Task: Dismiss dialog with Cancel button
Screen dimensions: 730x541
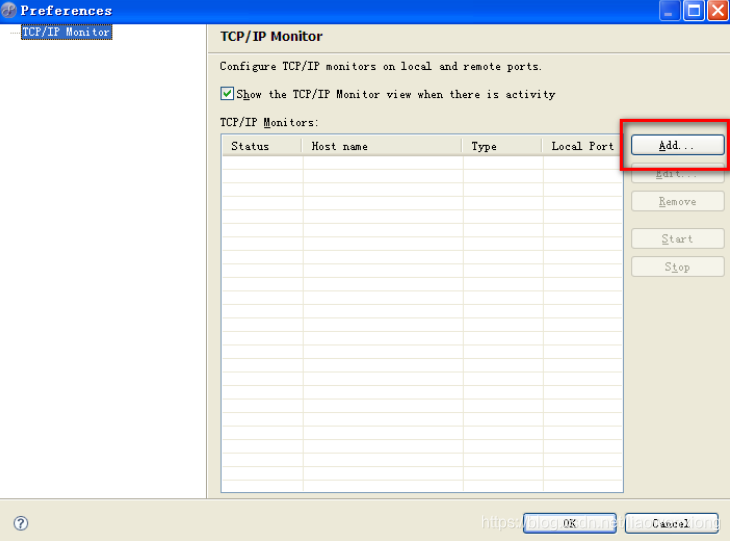Action: click(x=671, y=523)
